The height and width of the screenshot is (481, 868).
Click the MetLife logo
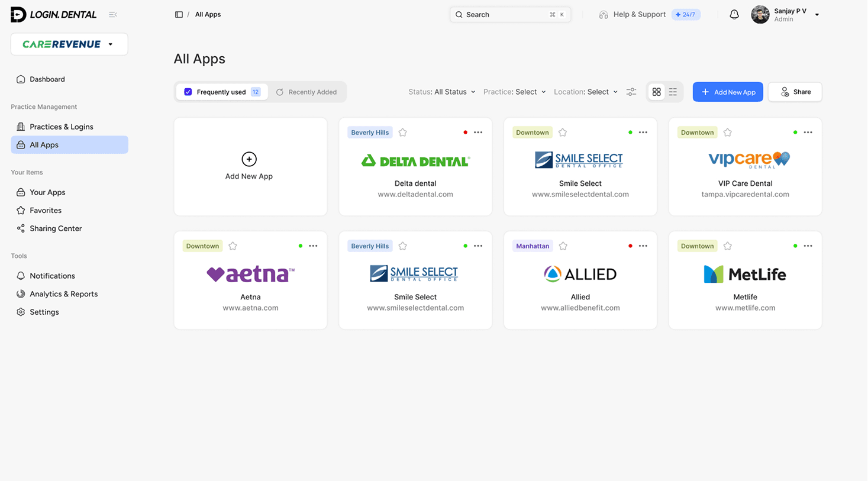[x=745, y=274]
